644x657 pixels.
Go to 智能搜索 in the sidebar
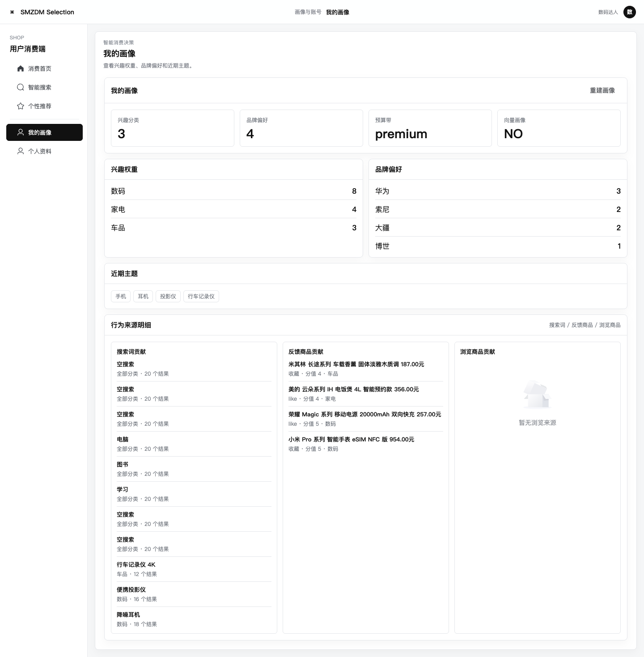(44, 87)
